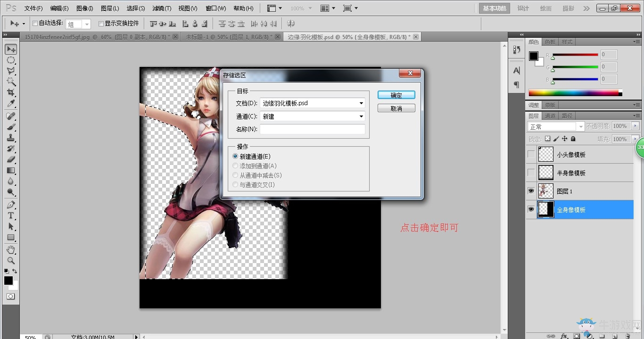Viewport: 644px width, 339px height.
Task: Select the Eyedropper tool
Action: (x=11, y=103)
